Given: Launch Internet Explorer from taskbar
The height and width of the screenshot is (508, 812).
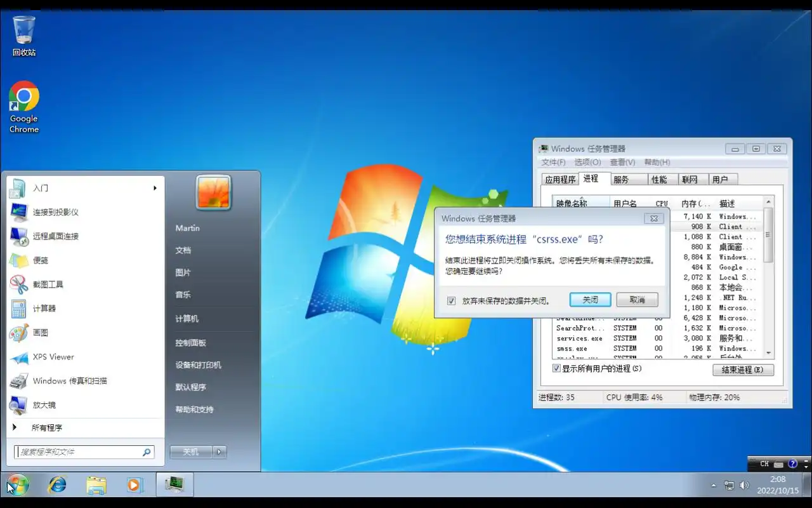Looking at the screenshot, I should 58,485.
